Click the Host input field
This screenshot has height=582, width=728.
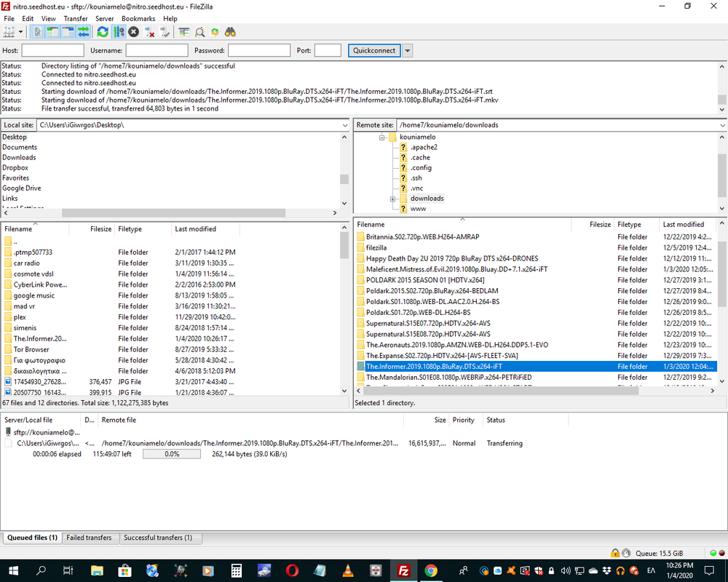pos(53,51)
